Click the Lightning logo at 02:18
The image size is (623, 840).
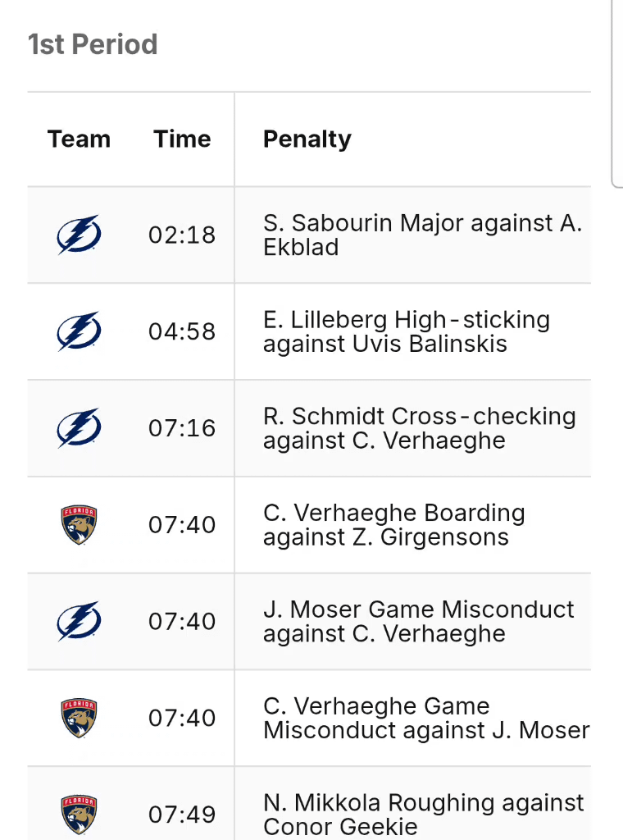pyautogui.click(x=79, y=235)
